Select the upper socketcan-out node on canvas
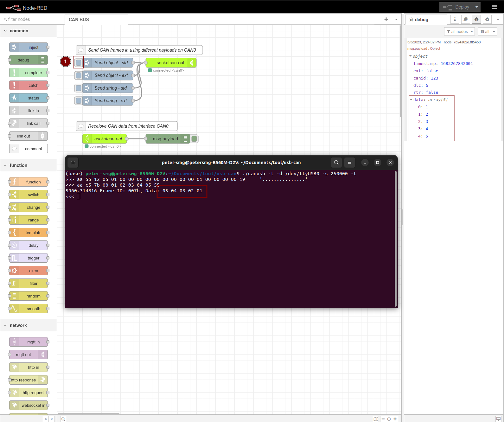The width and height of the screenshot is (504, 422). click(171, 63)
